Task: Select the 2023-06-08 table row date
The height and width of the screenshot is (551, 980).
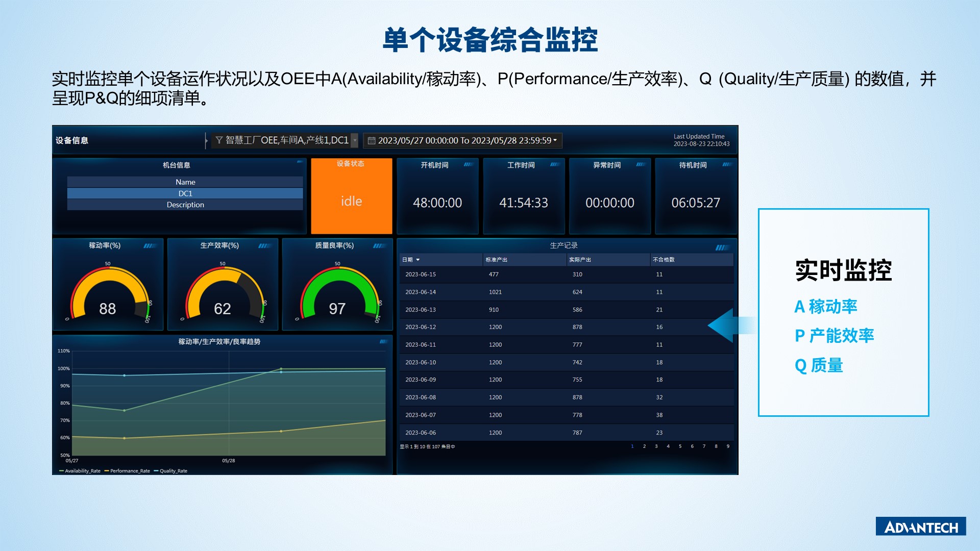Action: pos(421,397)
